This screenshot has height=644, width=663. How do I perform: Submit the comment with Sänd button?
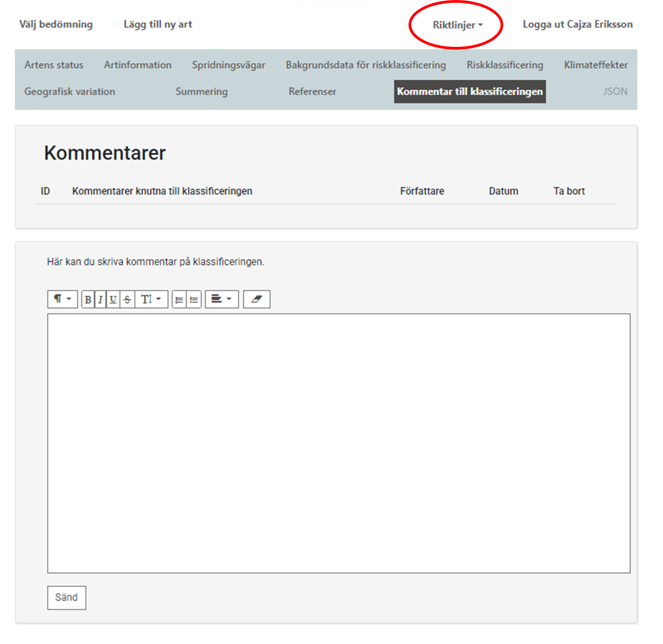pyautogui.click(x=67, y=598)
